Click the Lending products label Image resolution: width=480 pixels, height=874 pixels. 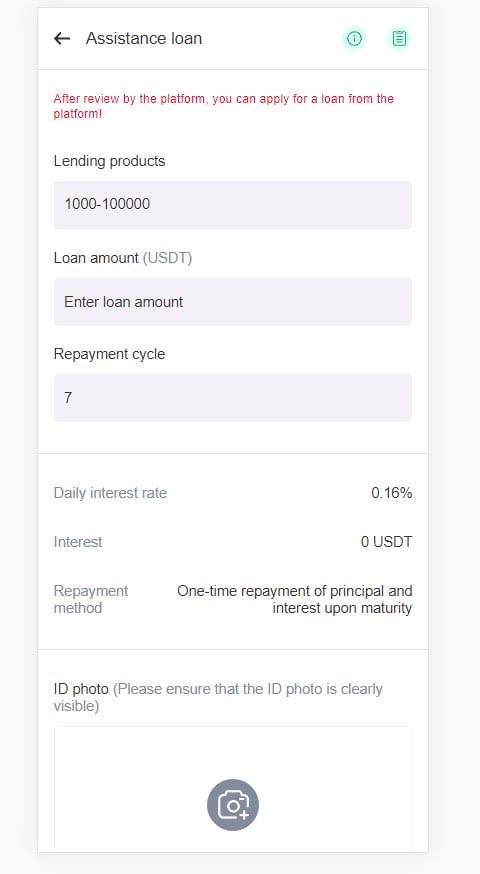pyautogui.click(x=109, y=161)
